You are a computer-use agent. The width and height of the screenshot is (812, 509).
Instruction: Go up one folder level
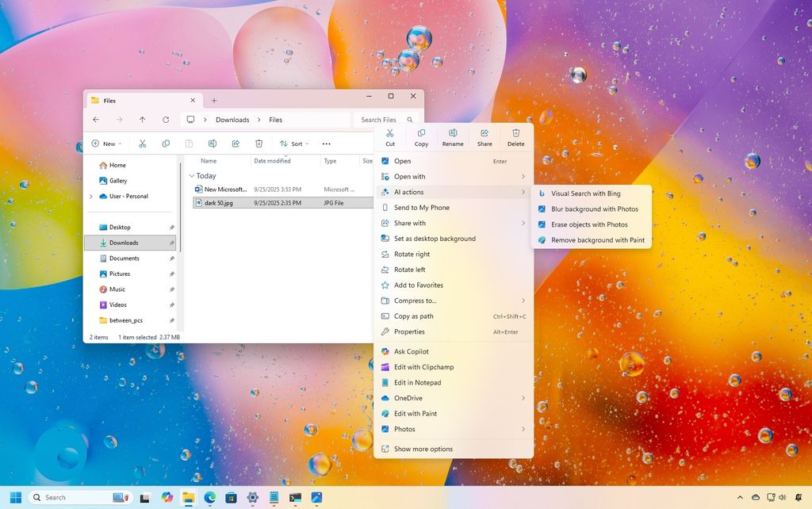tap(142, 120)
